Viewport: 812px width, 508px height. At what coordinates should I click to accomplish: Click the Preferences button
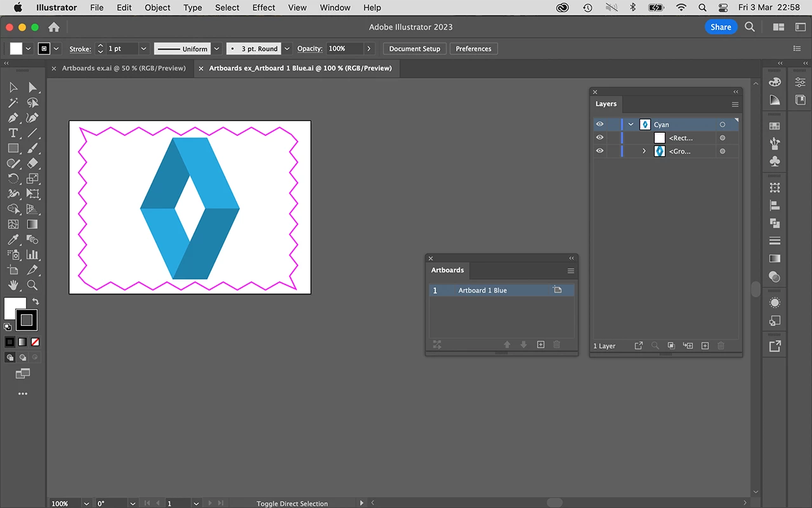point(473,49)
